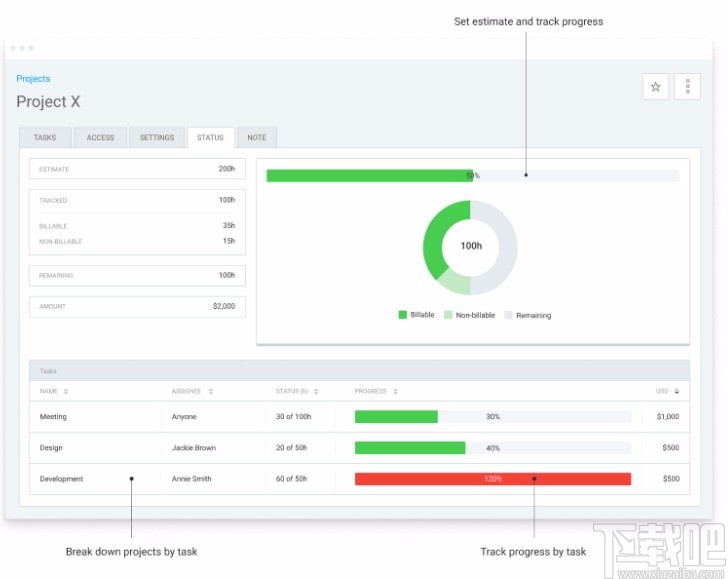Sort tasks by the USD column arrow
This screenshot has width=728, height=579.
click(676, 391)
